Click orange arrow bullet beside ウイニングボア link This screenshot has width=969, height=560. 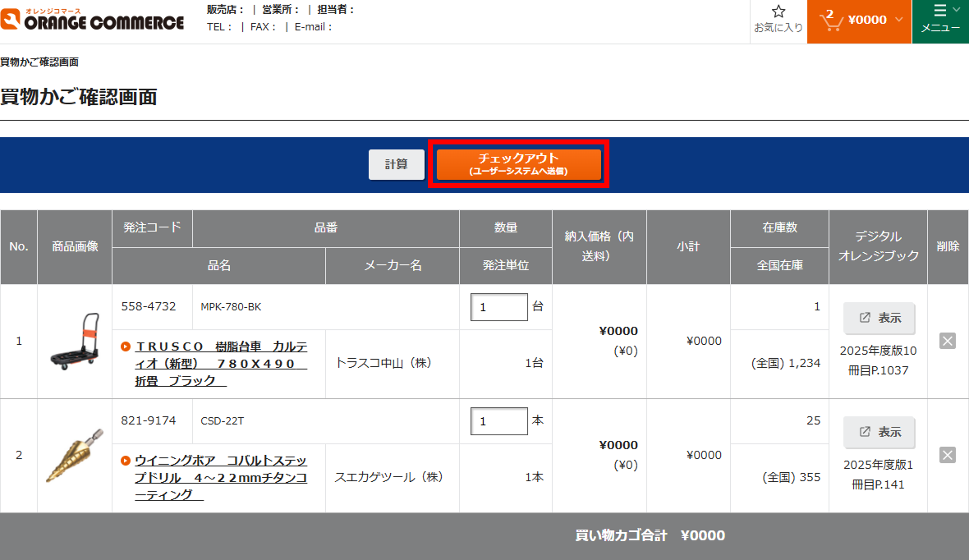coord(125,460)
